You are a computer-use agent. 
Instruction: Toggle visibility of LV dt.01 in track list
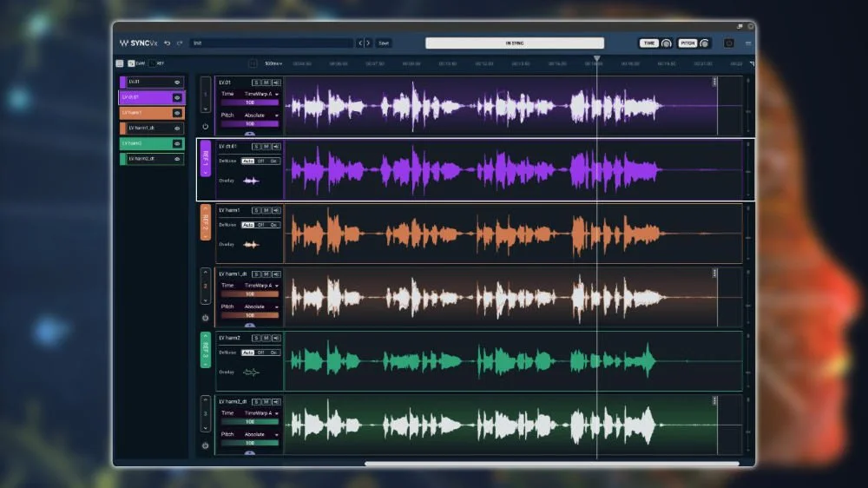pos(177,97)
